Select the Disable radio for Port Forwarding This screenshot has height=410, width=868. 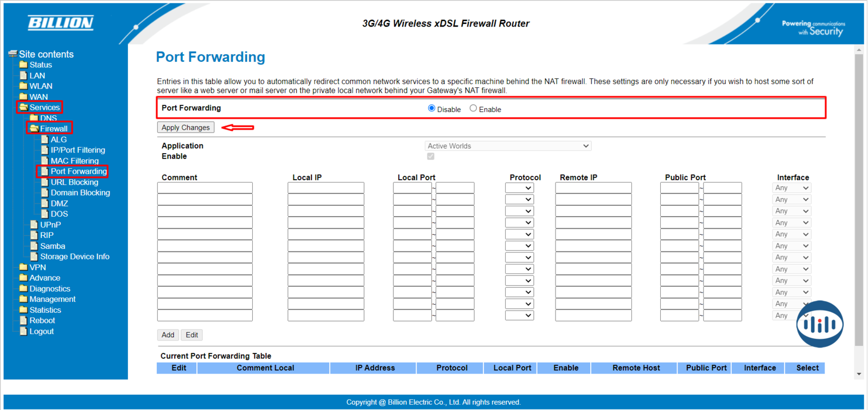(432, 109)
